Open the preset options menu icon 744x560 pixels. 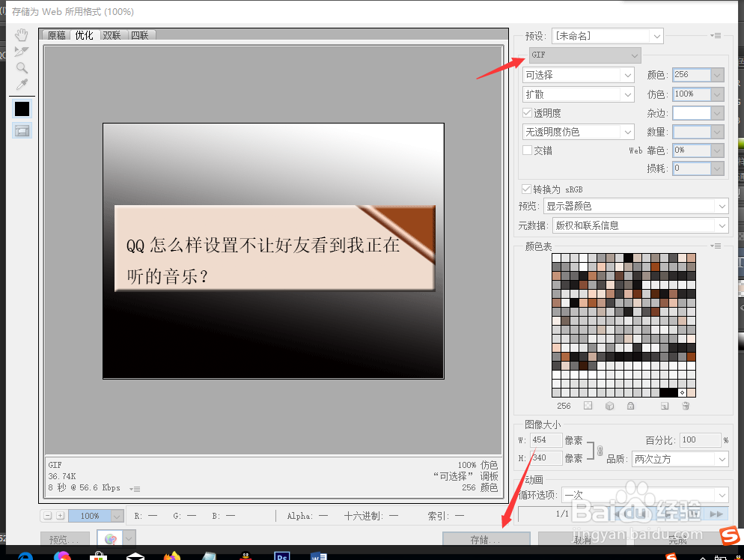pyautogui.click(x=716, y=36)
